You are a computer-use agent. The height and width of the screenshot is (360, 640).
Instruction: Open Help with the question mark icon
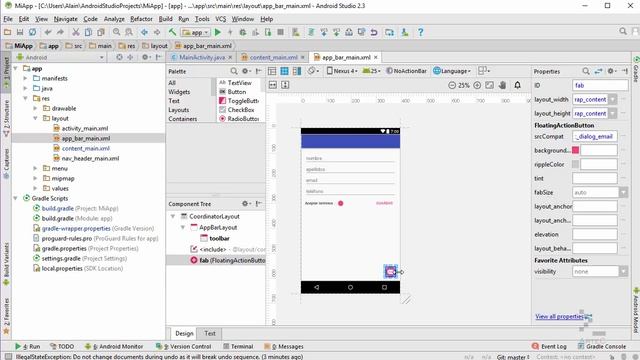point(420,32)
